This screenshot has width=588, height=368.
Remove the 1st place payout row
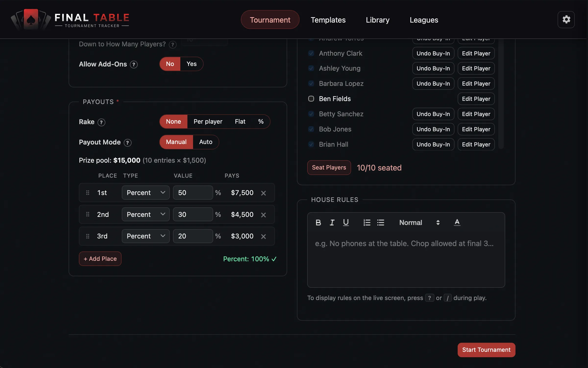click(x=263, y=193)
